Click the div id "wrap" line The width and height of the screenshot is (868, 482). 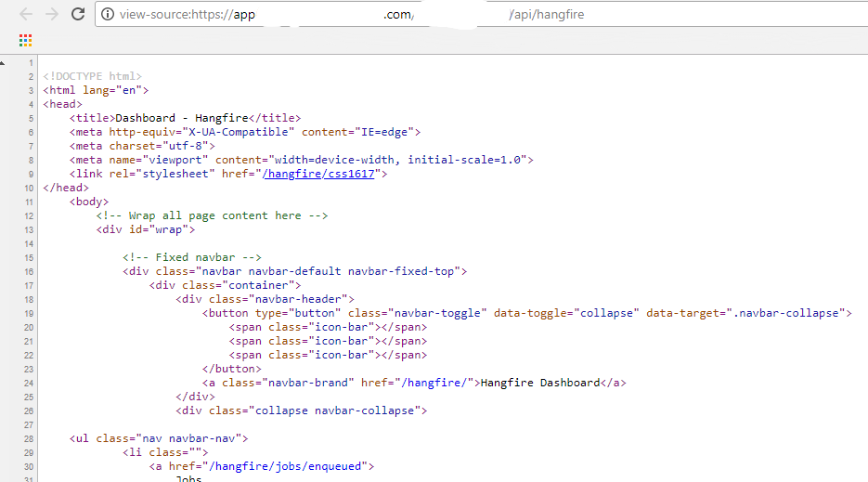pos(146,229)
